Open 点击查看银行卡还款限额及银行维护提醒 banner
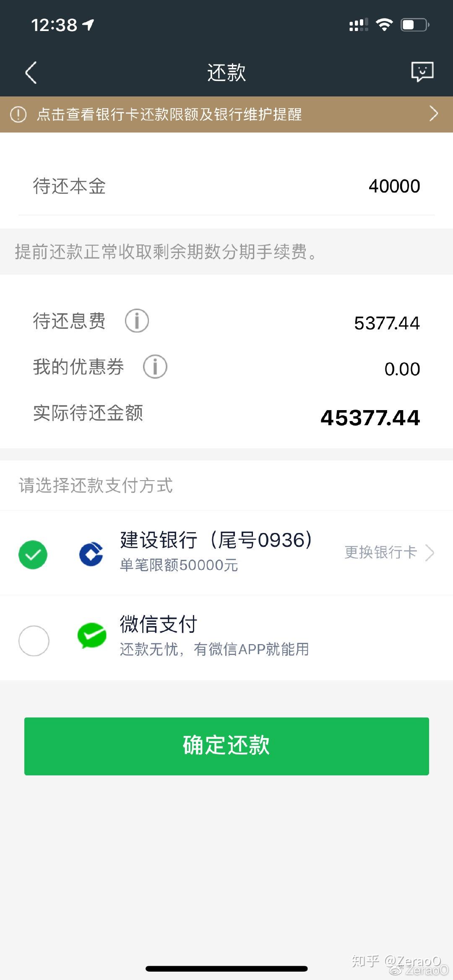The width and height of the screenshot is (453, 980). tap(169, 114)
